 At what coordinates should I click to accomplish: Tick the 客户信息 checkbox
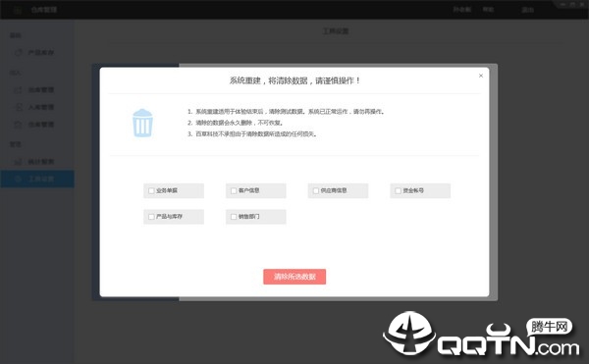click(x=234, y=190)
